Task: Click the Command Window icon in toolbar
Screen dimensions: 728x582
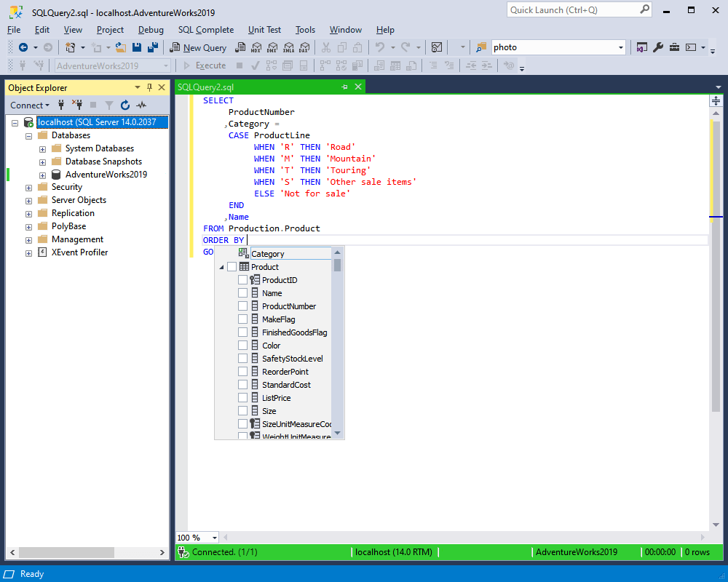Action: (x=691, y=47)
